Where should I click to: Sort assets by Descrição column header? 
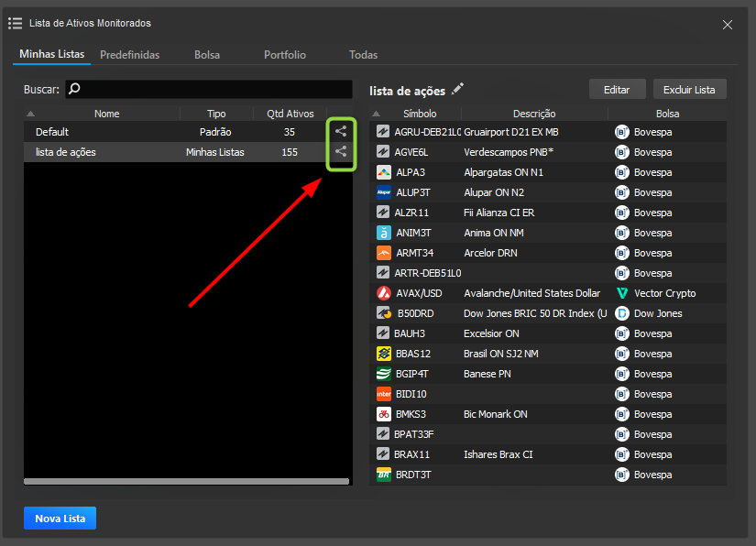[534, 114]
